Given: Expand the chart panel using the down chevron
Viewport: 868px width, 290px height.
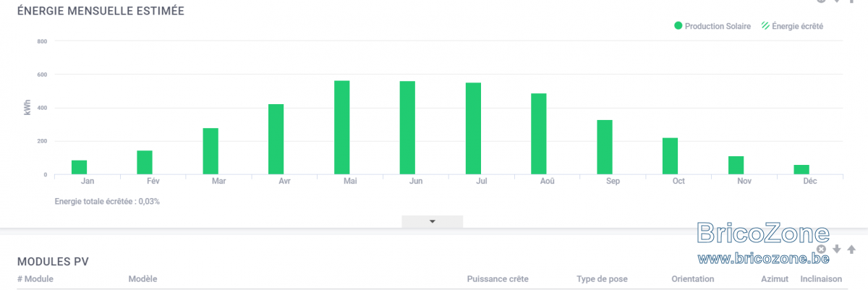Looking at the screenshot, I should [x=433, y=221].
